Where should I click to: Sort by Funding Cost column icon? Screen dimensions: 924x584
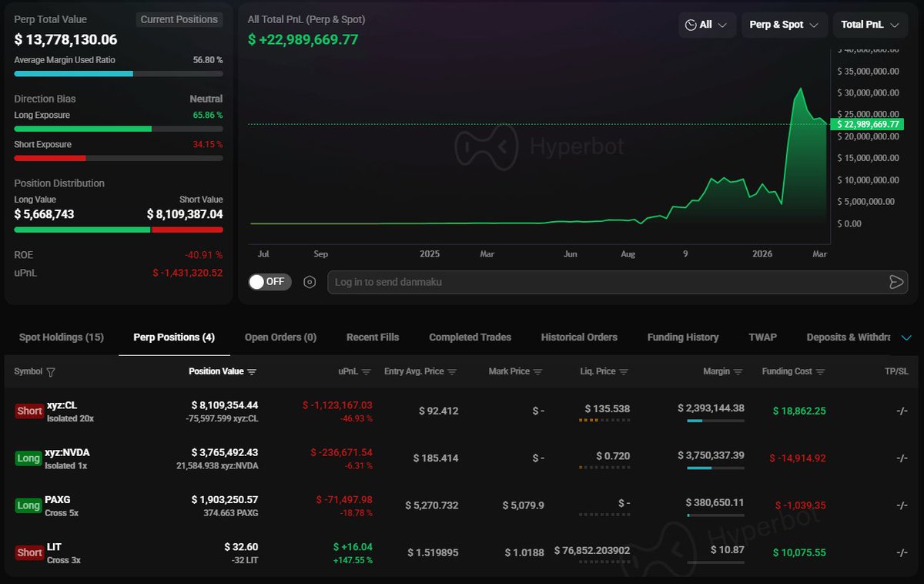(820, 372)
